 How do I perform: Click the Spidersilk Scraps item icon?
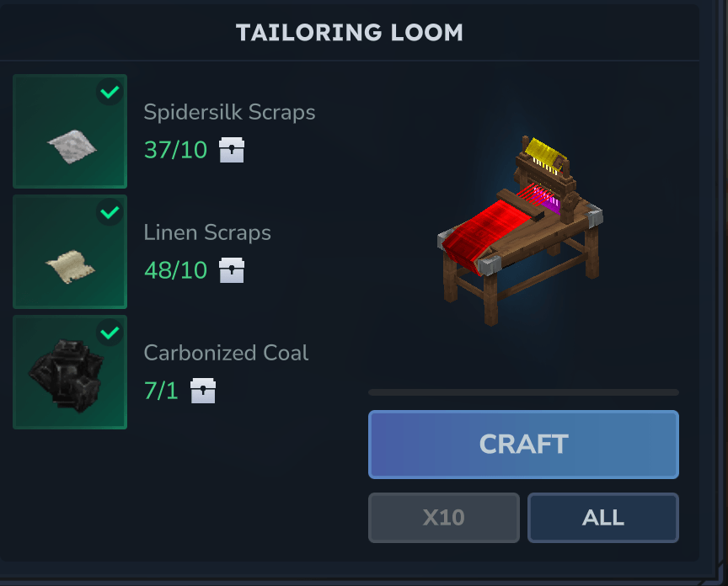pos(70,131)
